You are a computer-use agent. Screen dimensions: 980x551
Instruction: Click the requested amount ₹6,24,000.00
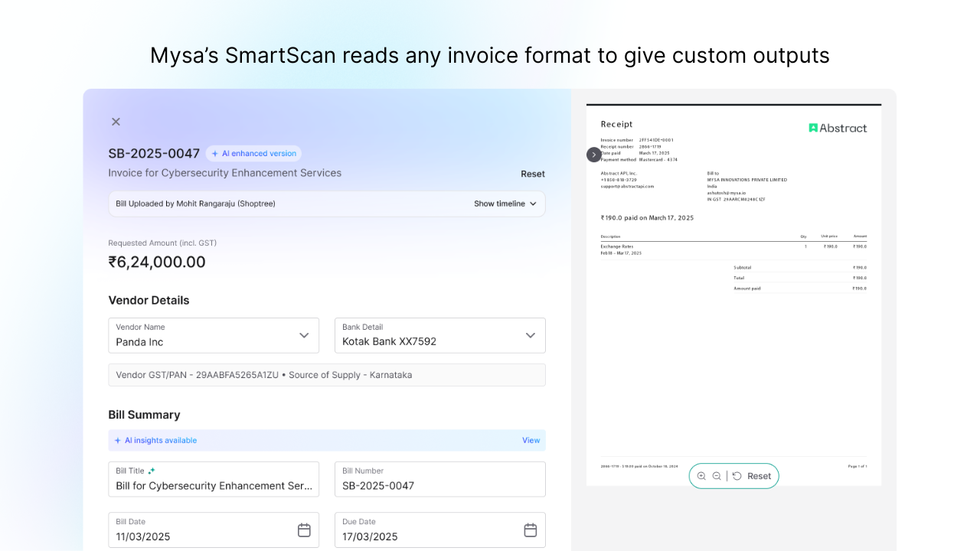click(157, 262)
